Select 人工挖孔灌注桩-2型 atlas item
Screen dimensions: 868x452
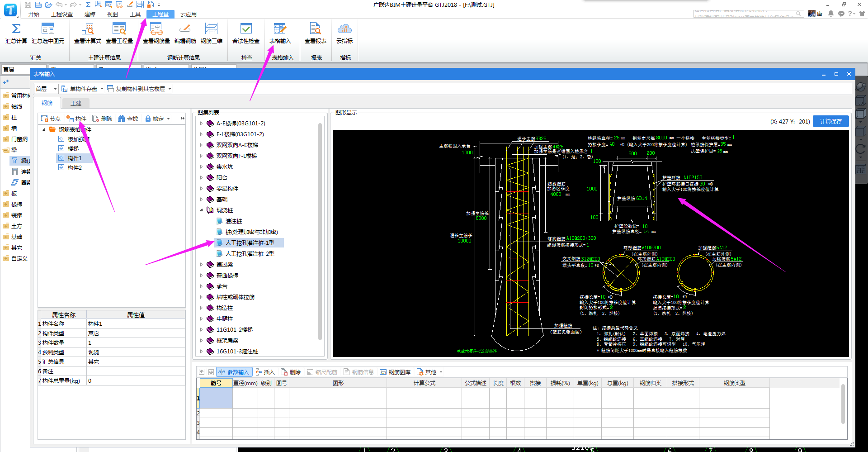250,253
